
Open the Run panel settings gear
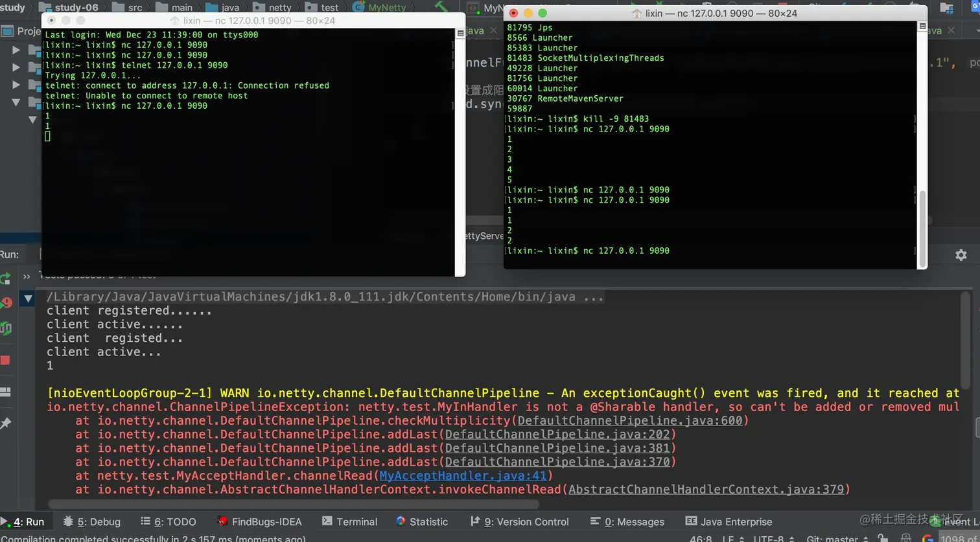point(961,255)
